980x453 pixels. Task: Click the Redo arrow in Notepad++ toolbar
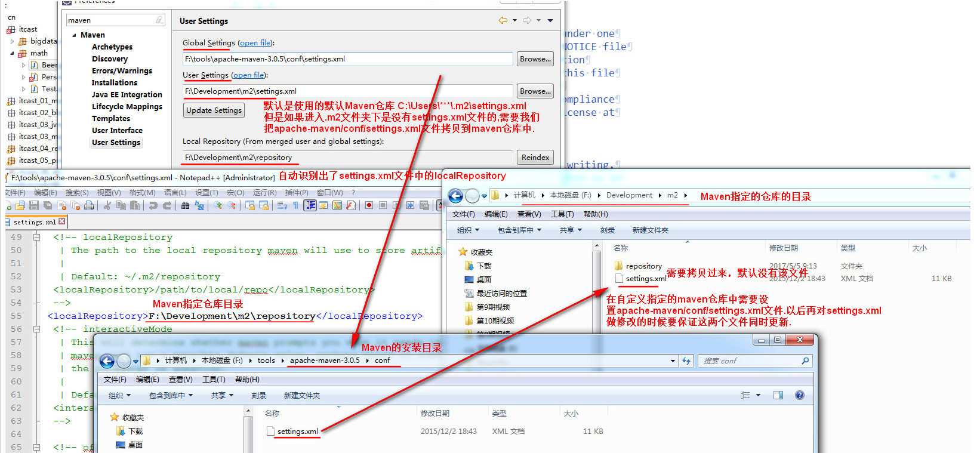point(167,205)
